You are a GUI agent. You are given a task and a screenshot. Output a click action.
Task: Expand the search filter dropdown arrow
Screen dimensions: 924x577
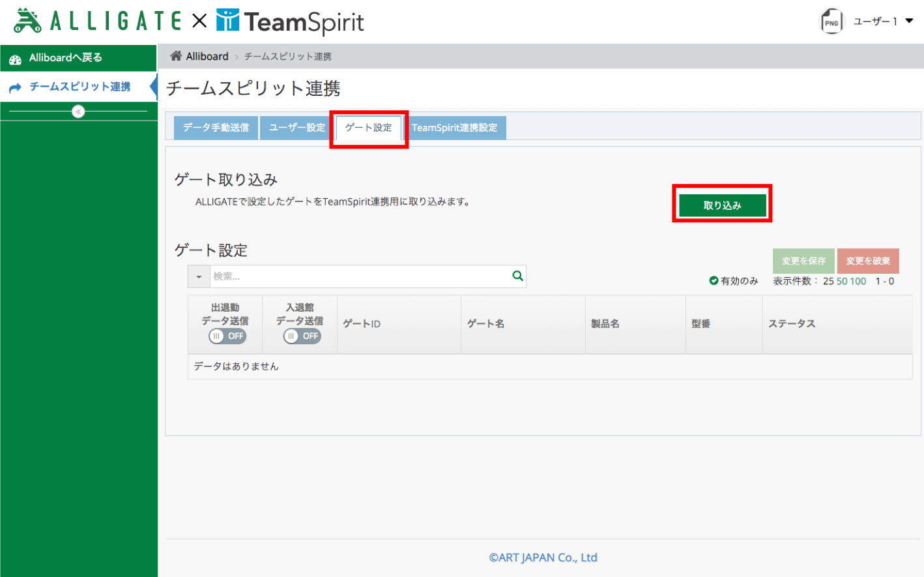(x=199, y=276)
